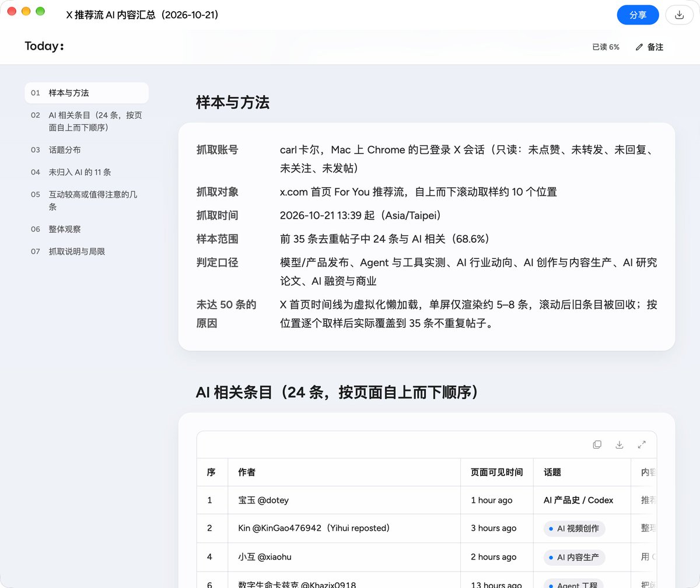Click the download icon beside Share button
The height and width of the screenshot is (588, 700).
(679, 15)
